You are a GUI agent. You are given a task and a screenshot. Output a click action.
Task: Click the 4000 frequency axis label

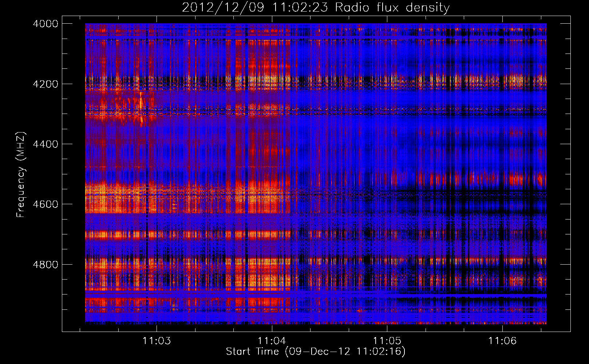point(46,24)
